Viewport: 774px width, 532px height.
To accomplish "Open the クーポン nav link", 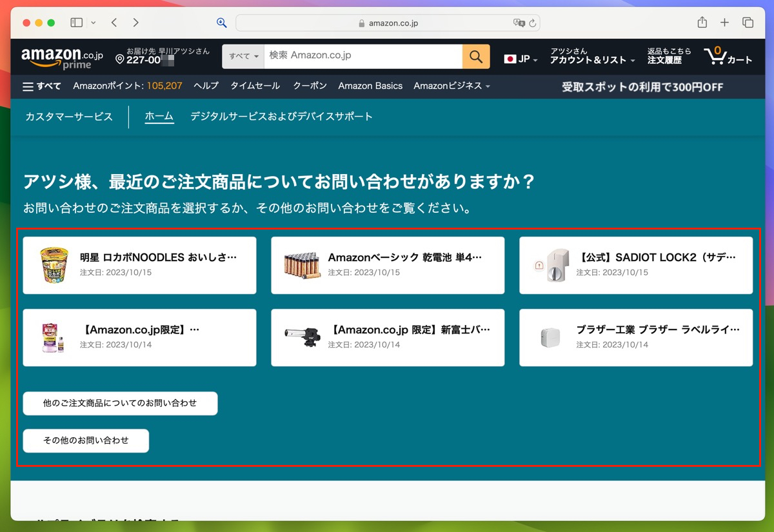I will [x=310, y=86].
